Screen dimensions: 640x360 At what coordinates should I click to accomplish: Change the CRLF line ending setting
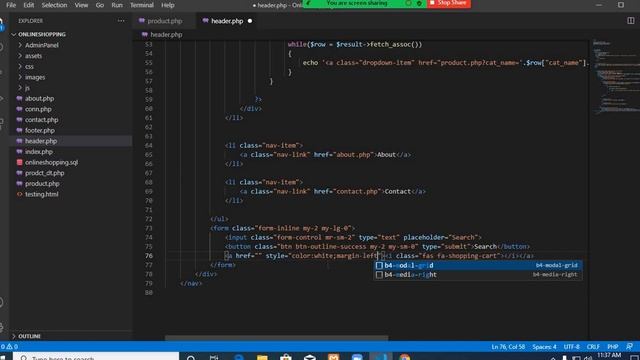pos(593,347)
